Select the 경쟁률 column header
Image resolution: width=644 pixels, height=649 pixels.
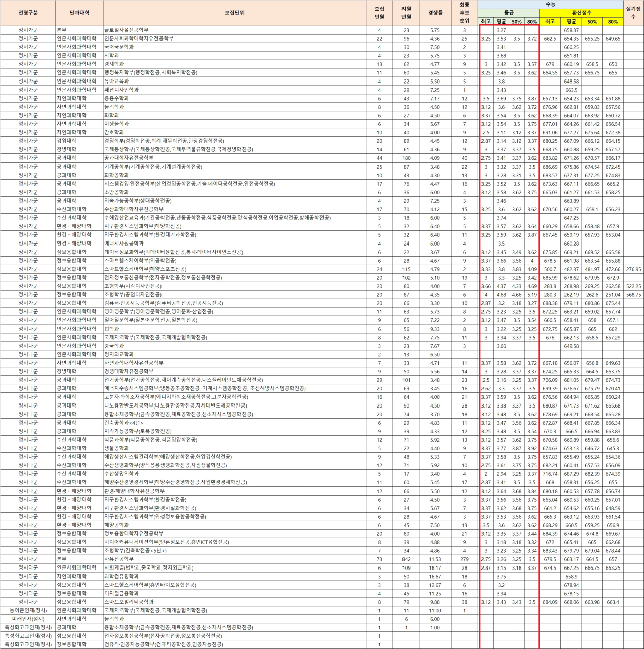click(435, 13)
